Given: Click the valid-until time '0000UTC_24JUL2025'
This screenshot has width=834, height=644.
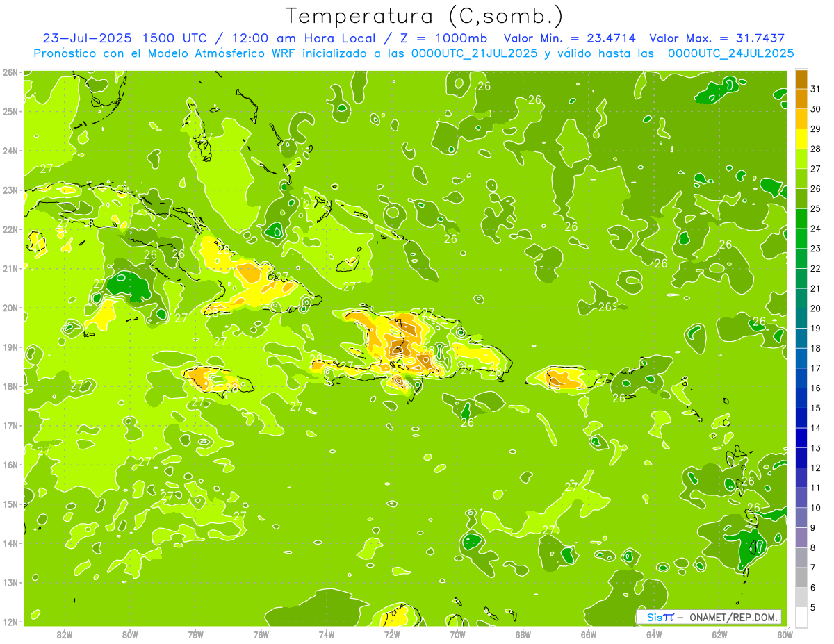Looking at the screenshot, I should (731, 53).
